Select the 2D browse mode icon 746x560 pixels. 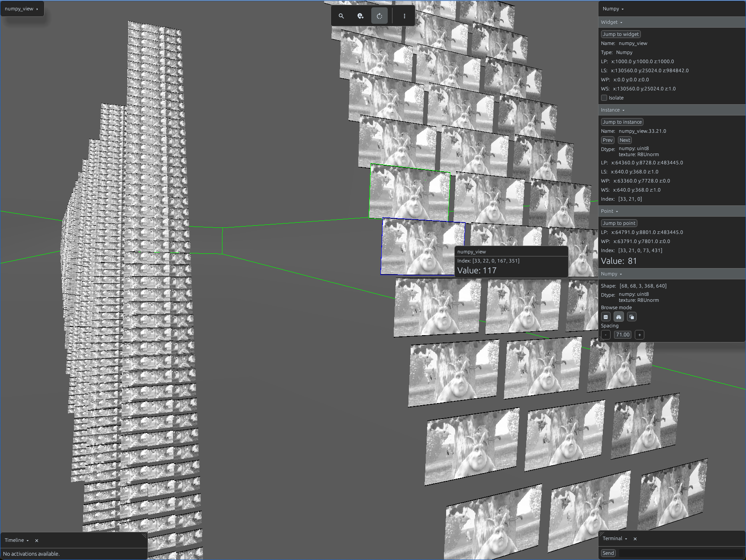pos(606,317)
